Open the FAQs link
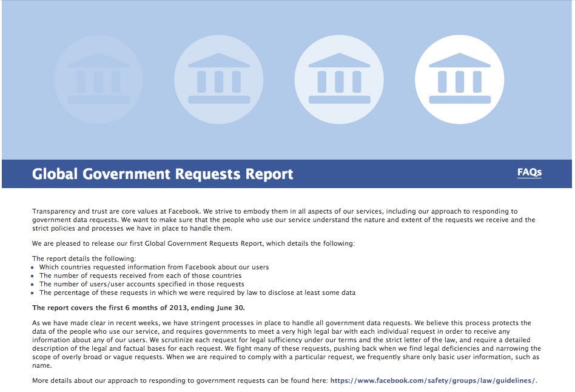The width and height of the screenshot is (575, 392). pos(529,172)
